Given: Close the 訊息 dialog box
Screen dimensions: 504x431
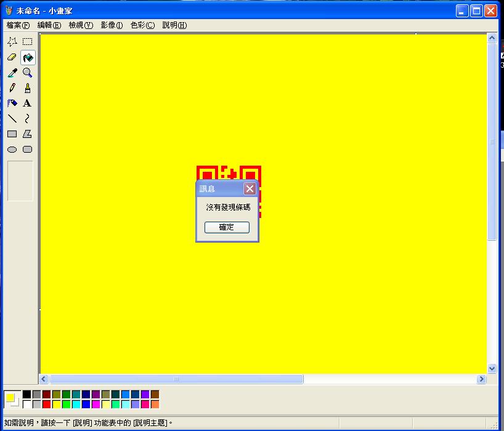Looking at the screenshot, I should (x=250, y=188).
